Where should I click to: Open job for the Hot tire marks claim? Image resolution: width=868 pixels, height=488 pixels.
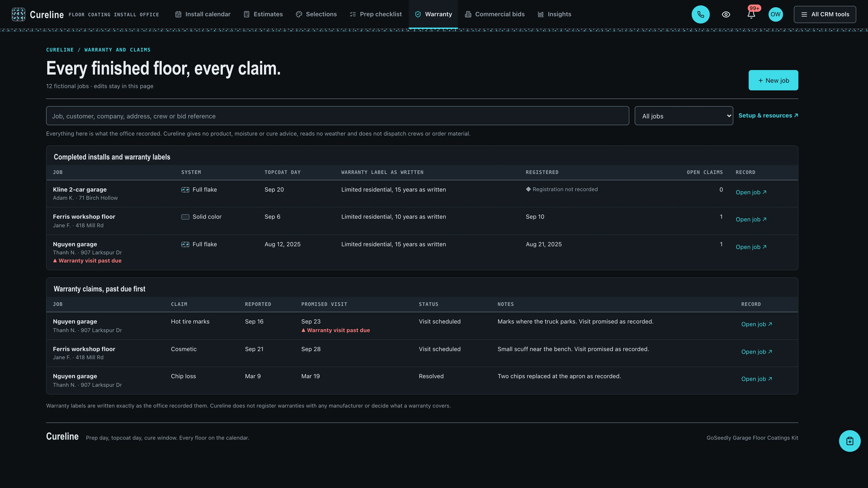pos(757,324)
